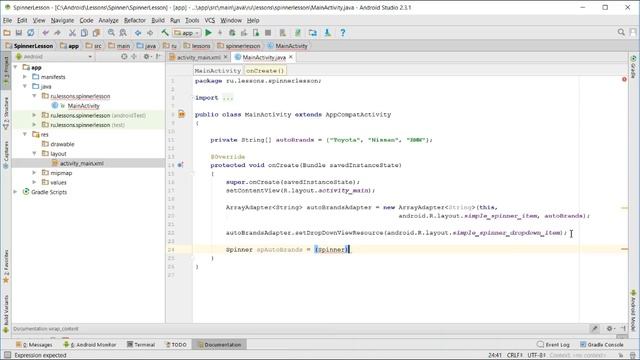The width and height of the screenshot is (640, 360).
Task: Open the Refactor menu
Action: pyautogui.click(x=135, y=20)
